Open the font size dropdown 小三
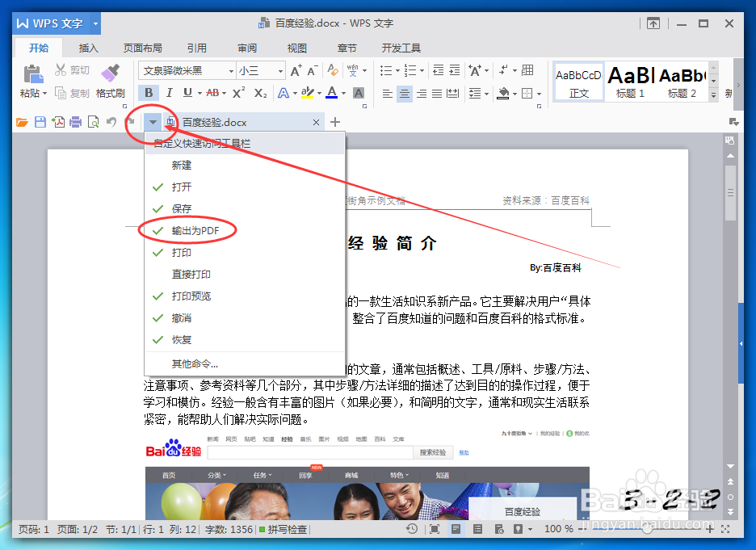Screen dimensions: 756x550 [x=280, y=71]
